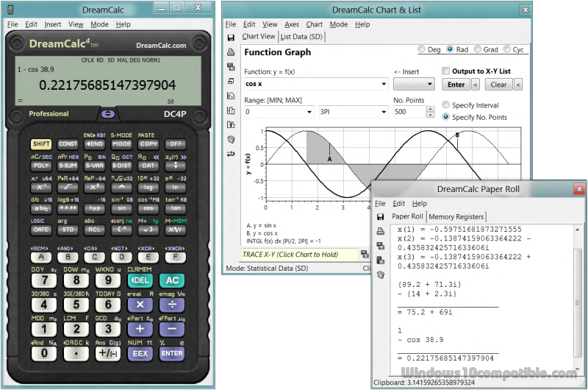
Task: Click the Clear button in Function Graph
Action: [499, 85]
